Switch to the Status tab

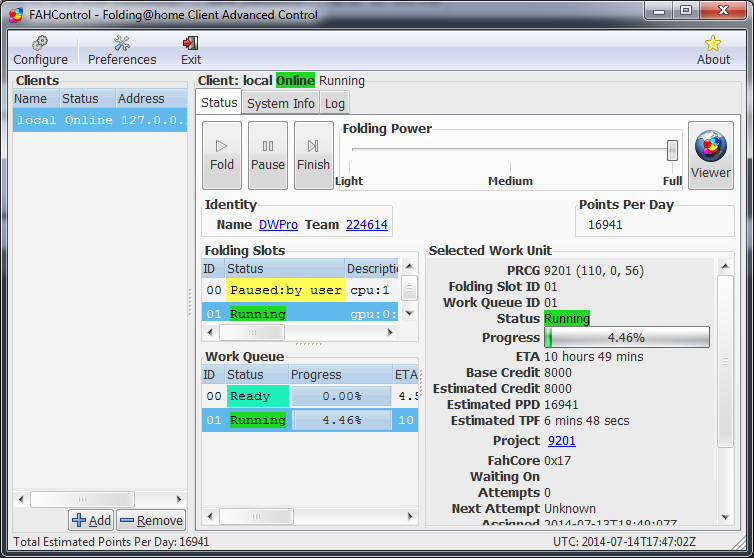219,102
